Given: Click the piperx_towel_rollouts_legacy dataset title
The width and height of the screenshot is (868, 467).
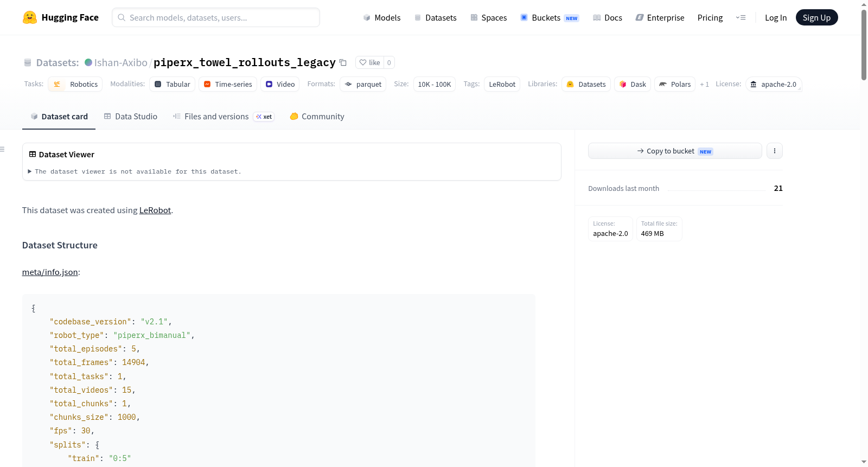Looking at the screenshot, I should point(245,62).
